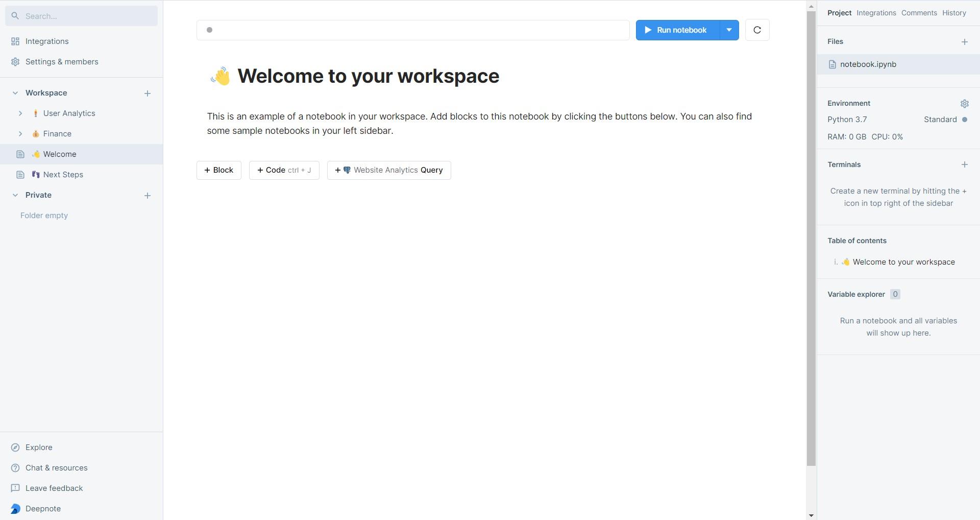The width and height of the screenshot is (980, 520).
Task: Open Integrations from the left sidebar
Action: tap(47, 41)
